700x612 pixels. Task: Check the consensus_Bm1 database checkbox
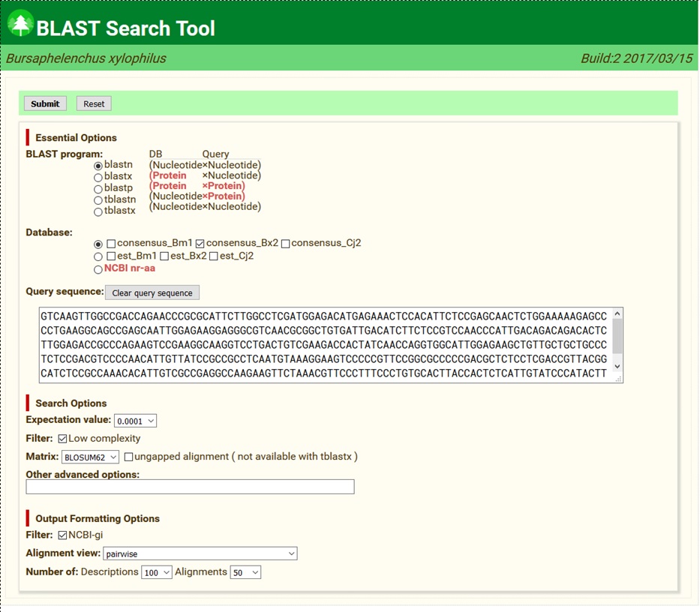click(111, 244)
